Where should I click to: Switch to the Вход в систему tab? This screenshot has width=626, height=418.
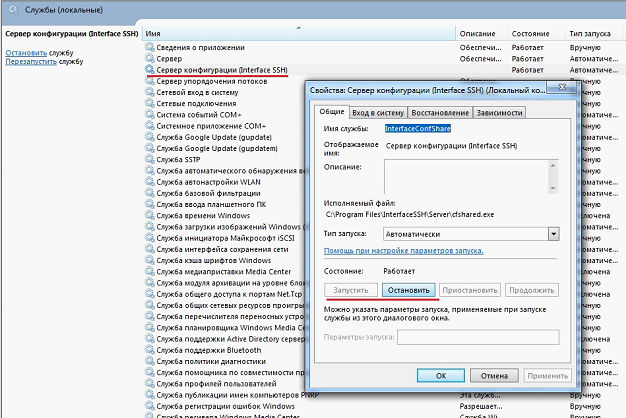pyautogui.click(x=378, y=113)
